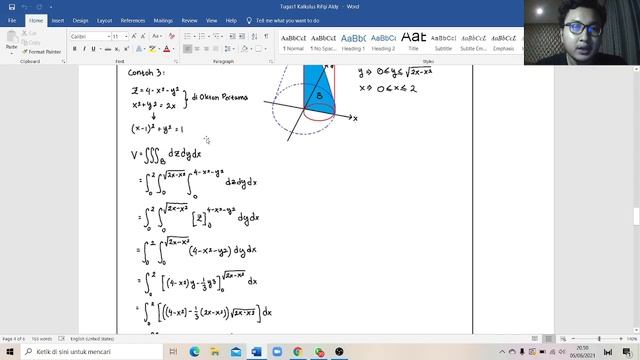Screen dimensions: 640x360
Task: Save document with the quick access Save icon
Action: click(12, 7)
